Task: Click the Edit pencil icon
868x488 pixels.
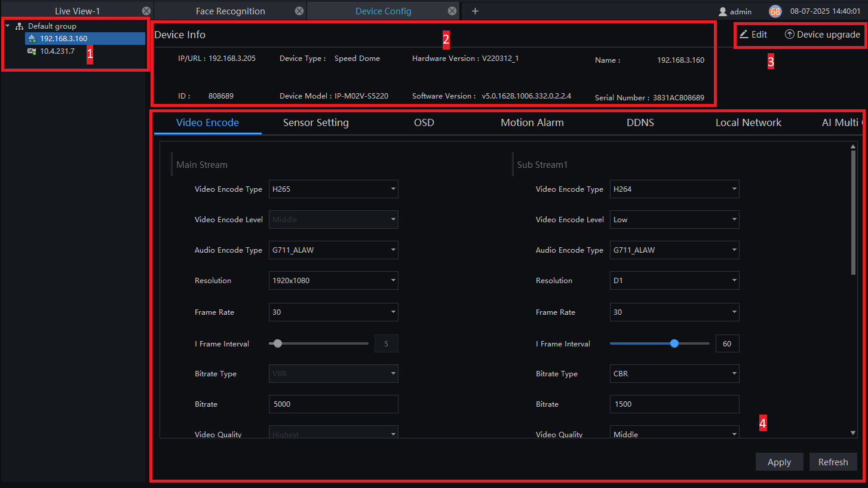Action: (x=744, y=35)
